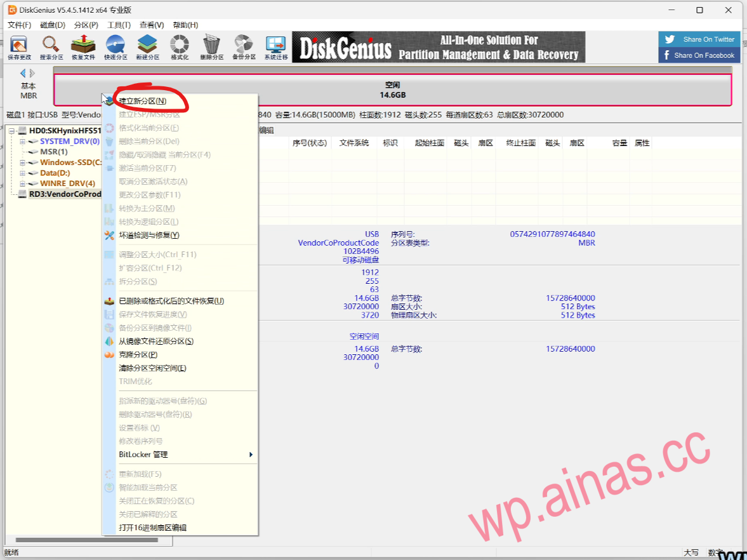Click the DiskGenius banner advertisement
Image resolution: width=747 pixels, height=560 pixels.
point(439,47)
